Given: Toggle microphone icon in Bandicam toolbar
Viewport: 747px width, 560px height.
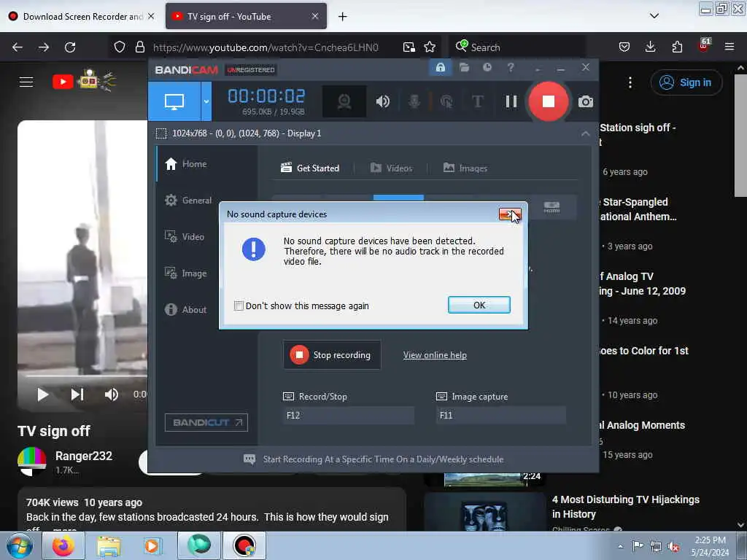Looking at the screenshot, I should [x=414, y=101].
